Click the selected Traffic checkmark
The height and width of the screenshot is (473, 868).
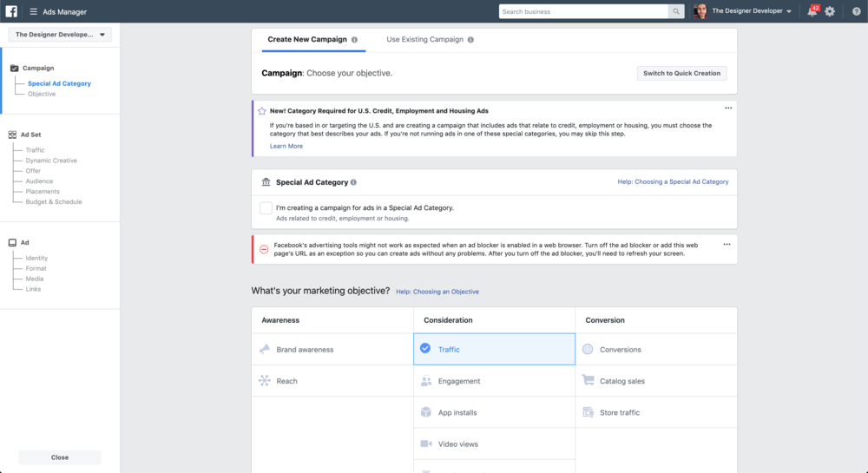(425, 349)
